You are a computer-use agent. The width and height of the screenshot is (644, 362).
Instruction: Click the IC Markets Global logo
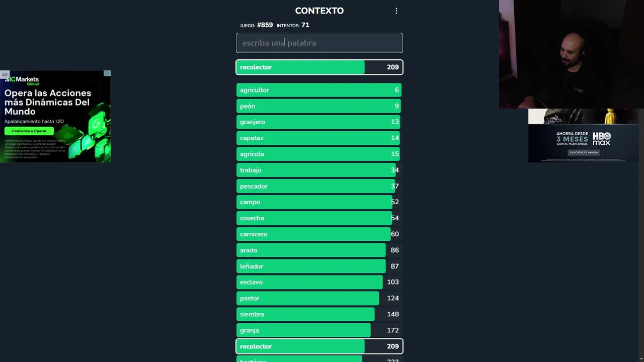pyautogui.click(x=23, y=80)
